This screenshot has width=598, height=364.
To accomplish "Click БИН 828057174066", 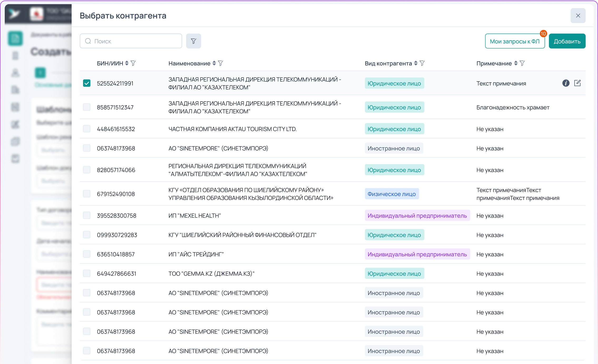I will point(116,170).
